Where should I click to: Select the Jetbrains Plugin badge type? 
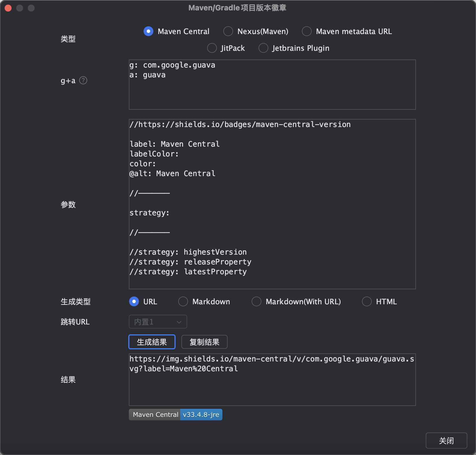[263, 48]
